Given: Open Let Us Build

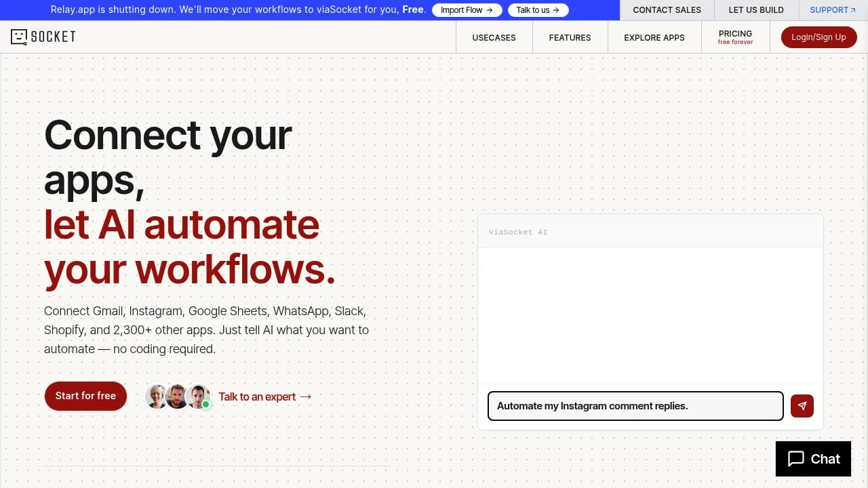Looking at the screenshot, I should pos(756,10).
